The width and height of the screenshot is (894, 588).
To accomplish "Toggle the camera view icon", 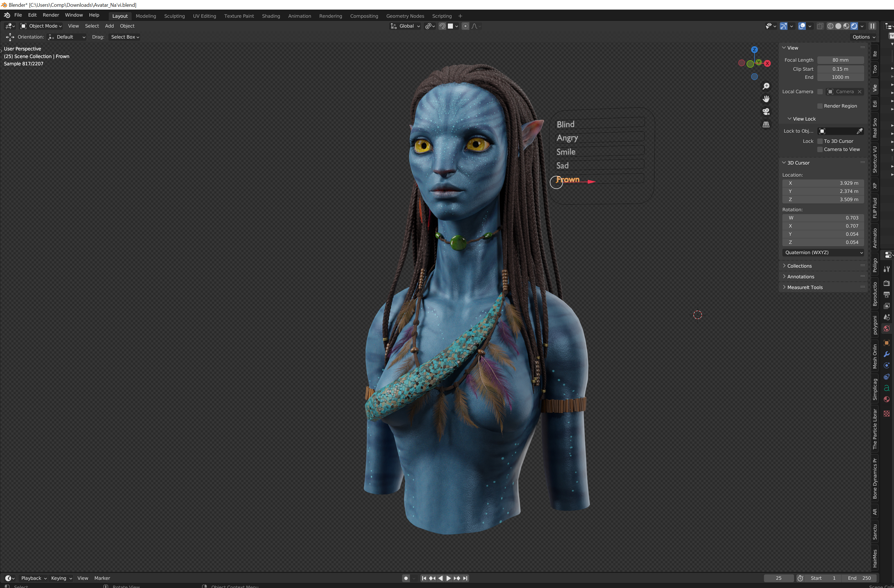I will tap(766, 112).
